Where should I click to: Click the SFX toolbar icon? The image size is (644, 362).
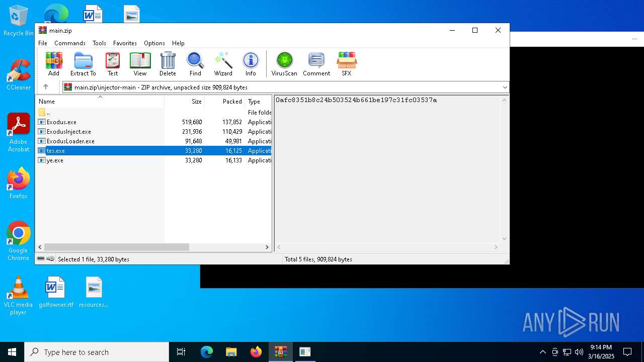(x=347, y=64)
